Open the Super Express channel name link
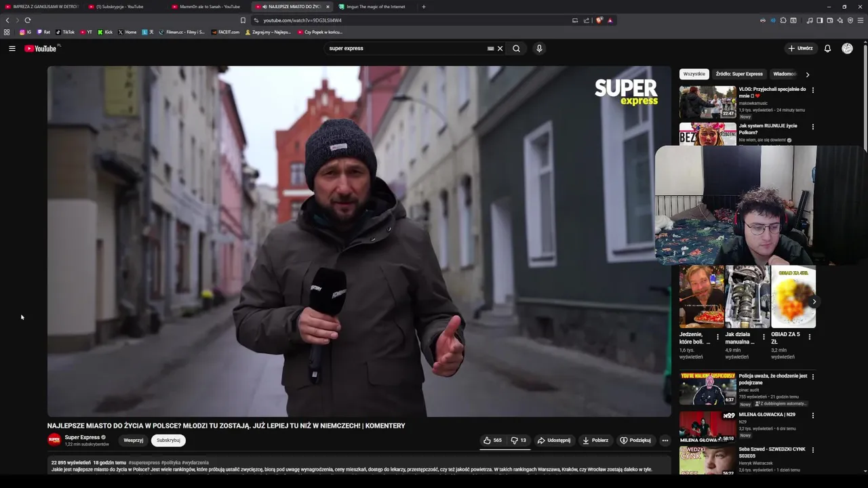 click(x=82, y=437)
